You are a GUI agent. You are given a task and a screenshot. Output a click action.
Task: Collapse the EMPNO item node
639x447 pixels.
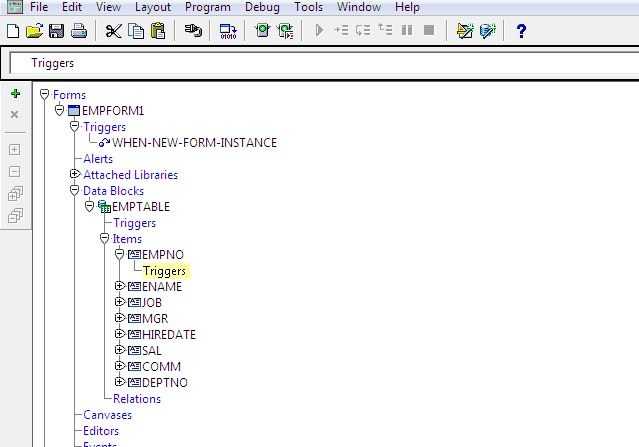[119, 254]
